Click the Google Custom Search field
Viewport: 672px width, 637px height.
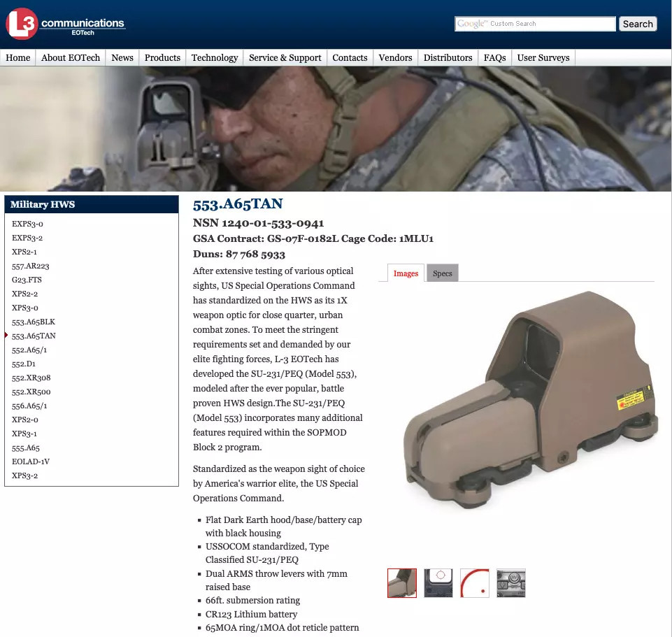click(x=535, y=24)
